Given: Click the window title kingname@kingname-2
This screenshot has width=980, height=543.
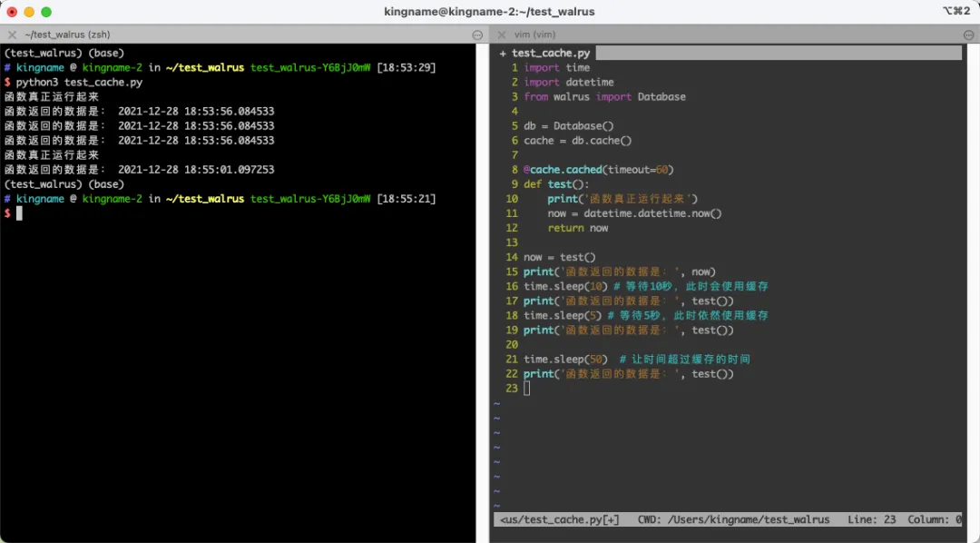Looking at the screenshot, I should [489, 12].
